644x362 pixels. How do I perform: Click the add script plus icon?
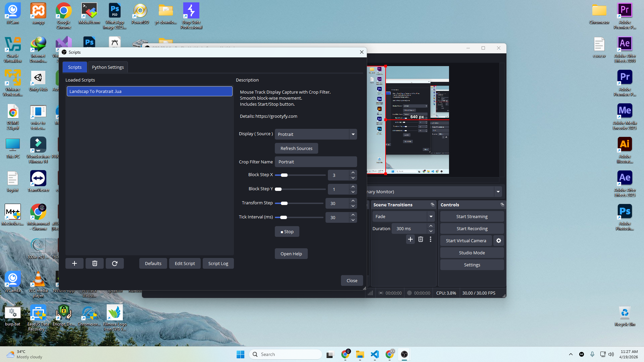75,263
